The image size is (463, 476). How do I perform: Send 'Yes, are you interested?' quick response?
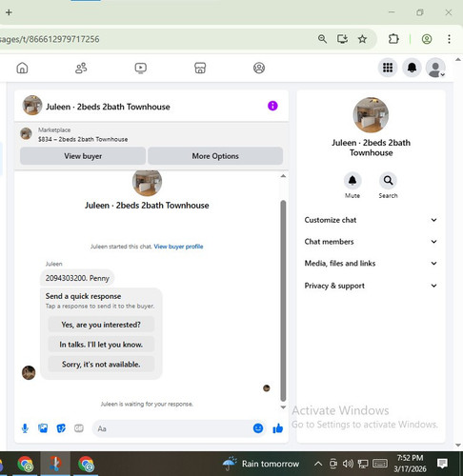coord(101,325)
